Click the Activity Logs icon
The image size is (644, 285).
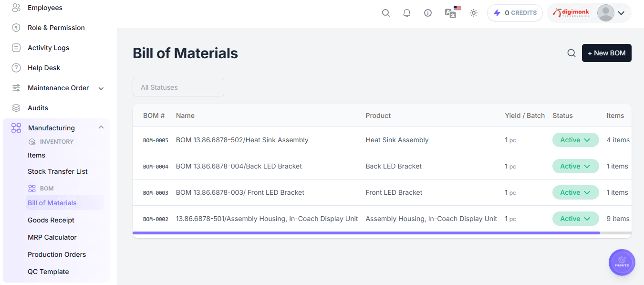pos(16,48)
